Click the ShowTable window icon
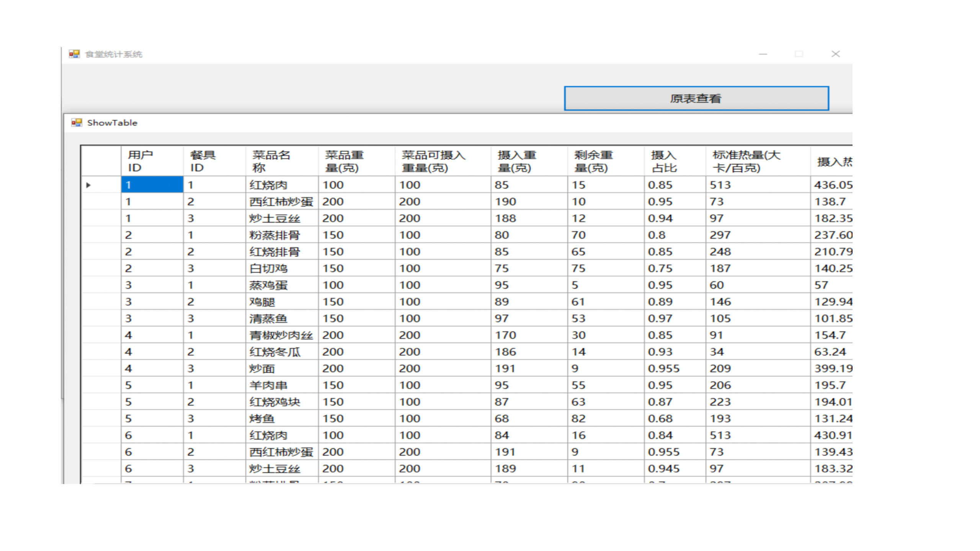980x551 pixels. click(77, 122)
